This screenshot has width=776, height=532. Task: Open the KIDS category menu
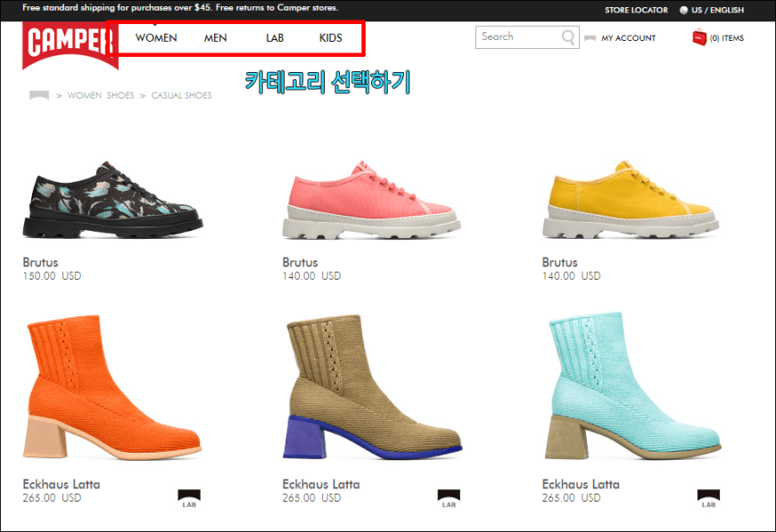pyautogui.click(x=331, y=38)
